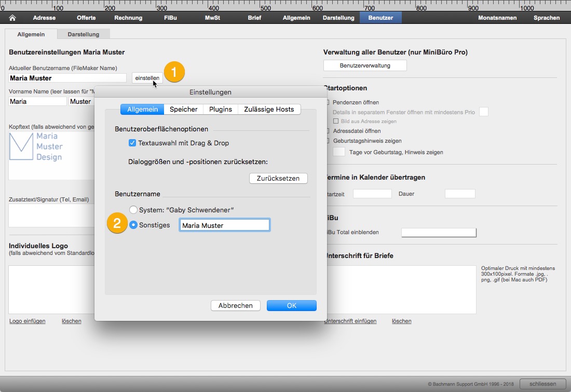The width and height of the screenshot is (571, 392).
Task: Click the einstellen button next to username
Action: [147, 78]
